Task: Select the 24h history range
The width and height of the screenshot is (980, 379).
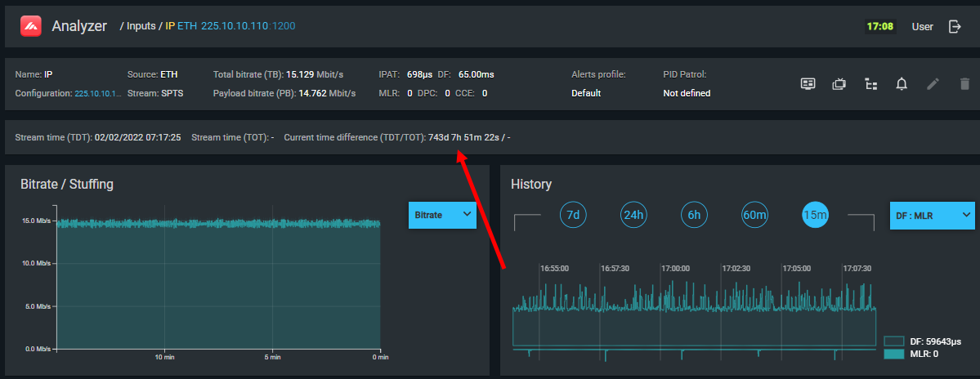Action: pos(634,215)
